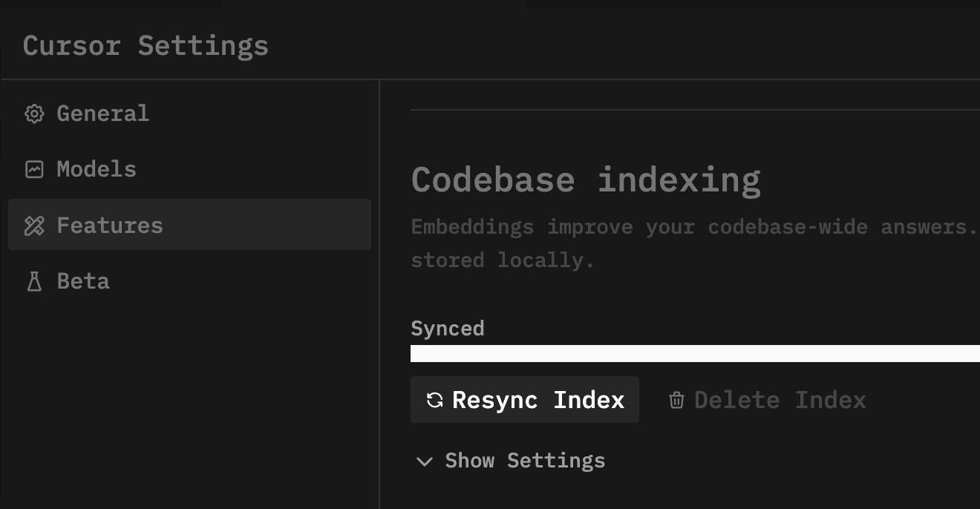Click the circular arrows resync icon
Image resolution: width=980 pixels, height=509 pixels.
[435, 400]
